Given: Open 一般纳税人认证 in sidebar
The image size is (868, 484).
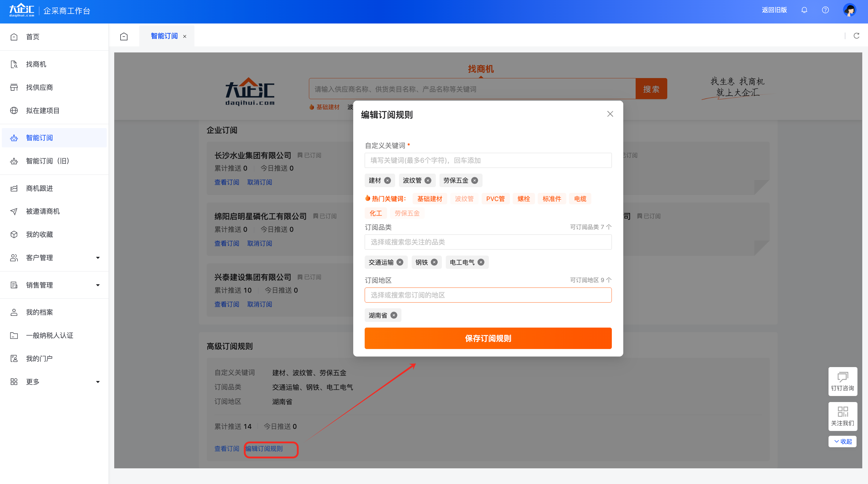Looking at the screenshot, I should 54,335.
